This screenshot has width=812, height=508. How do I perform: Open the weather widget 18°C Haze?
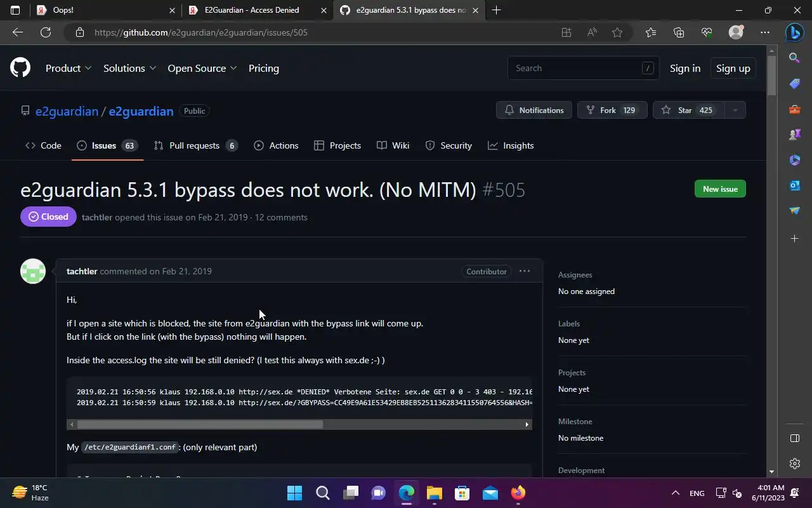(30, 493)
